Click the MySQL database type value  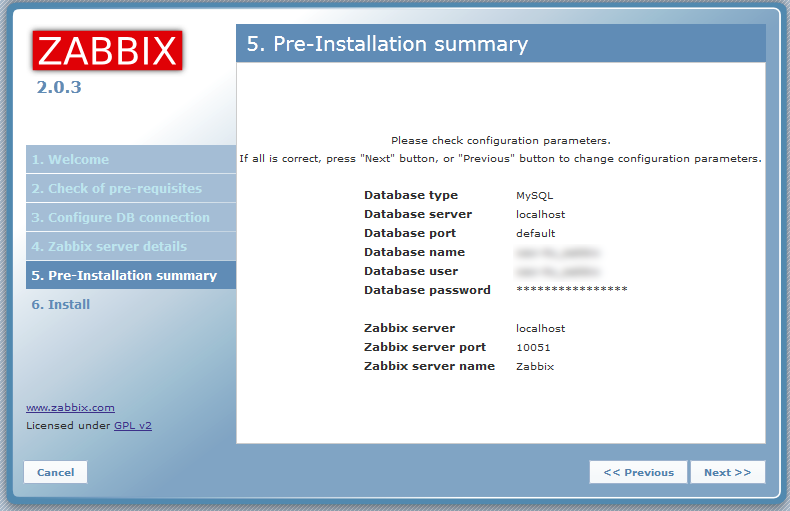534,196
